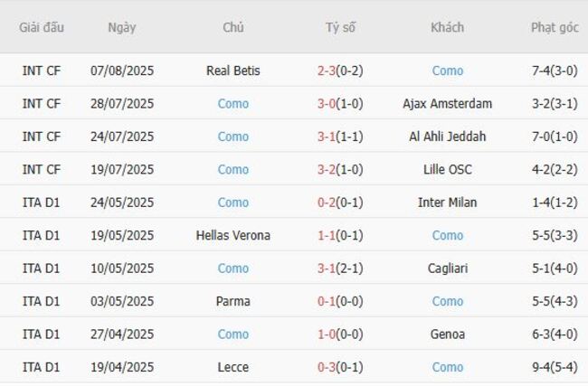The height and width of the screenshot is (386, 588).
Task: Click the Ngày column header
Action: coord(122,27)
